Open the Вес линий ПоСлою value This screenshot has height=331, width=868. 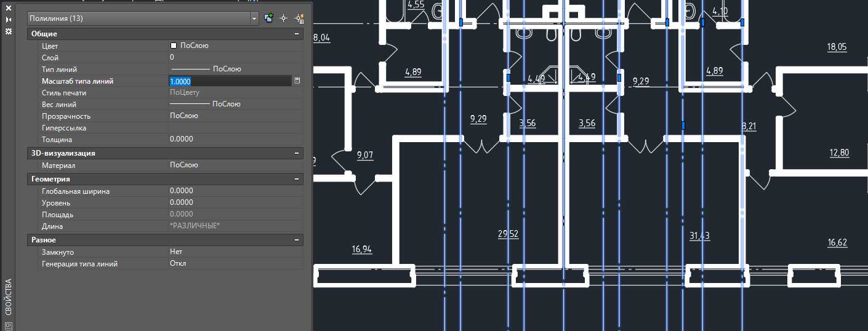(x=236, y=105)
